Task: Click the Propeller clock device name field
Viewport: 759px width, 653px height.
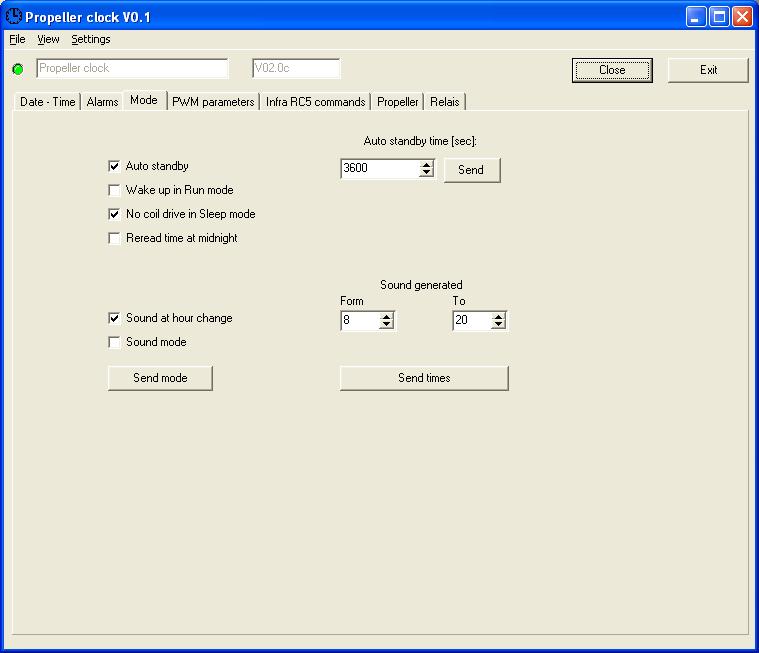Action: (x=132, y=68)
